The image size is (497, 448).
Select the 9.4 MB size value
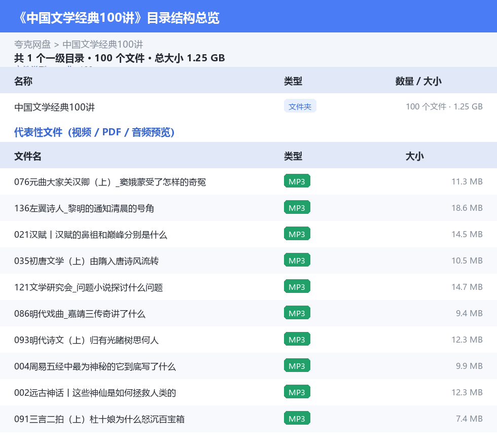click(469, 313)
